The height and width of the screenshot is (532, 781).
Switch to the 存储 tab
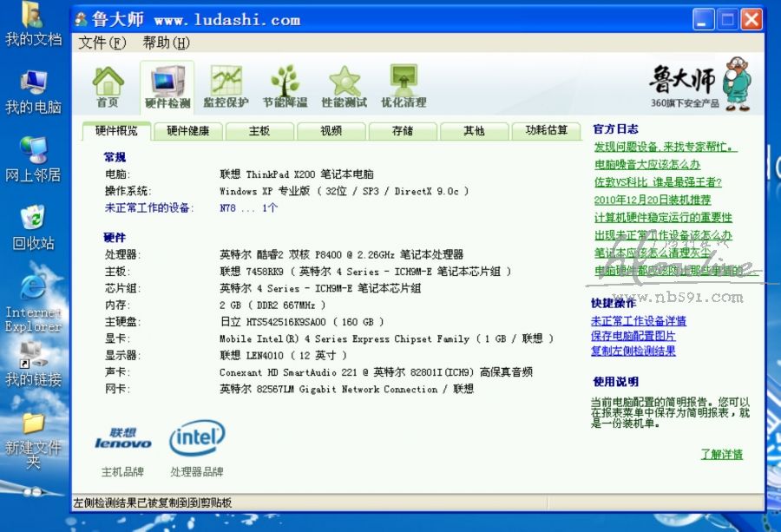point(403,131)
